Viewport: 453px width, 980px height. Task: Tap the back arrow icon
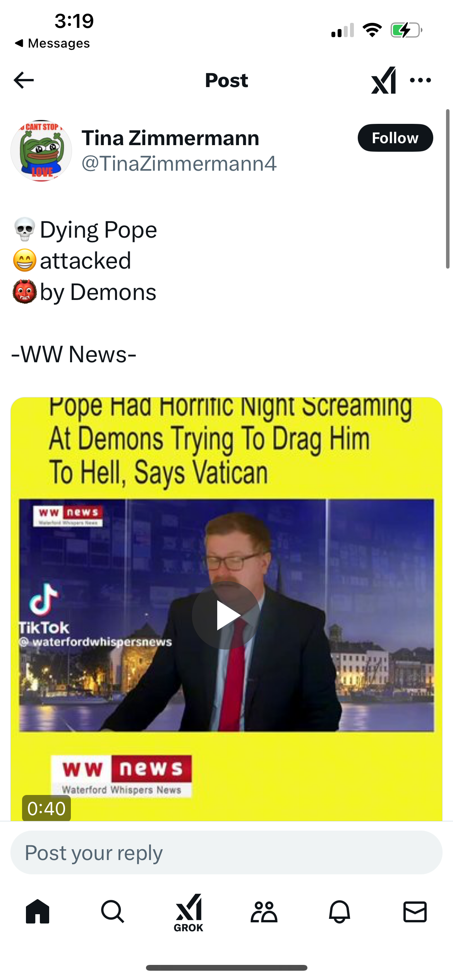pyautogui.click(x=24, y=80)
